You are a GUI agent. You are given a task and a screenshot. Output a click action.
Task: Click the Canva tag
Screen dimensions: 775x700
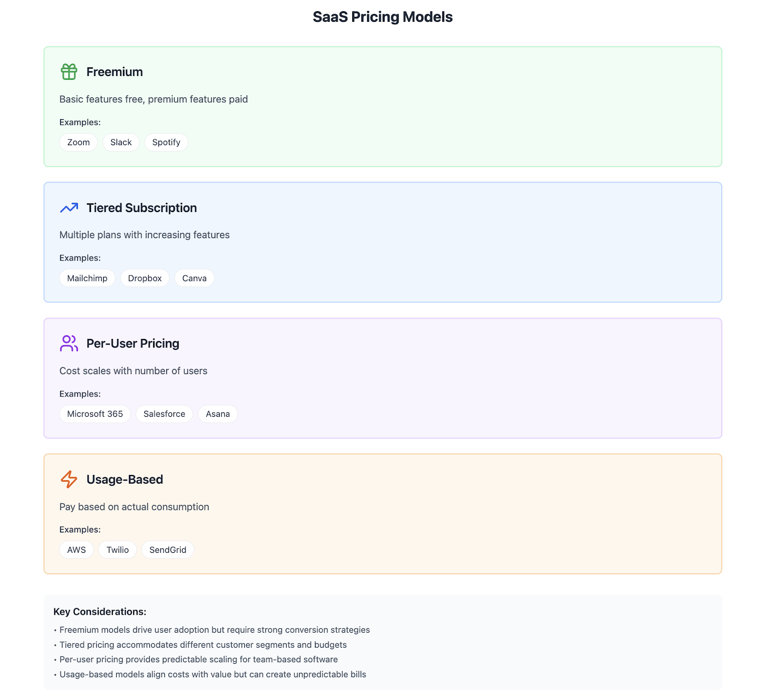pos(194,278)
